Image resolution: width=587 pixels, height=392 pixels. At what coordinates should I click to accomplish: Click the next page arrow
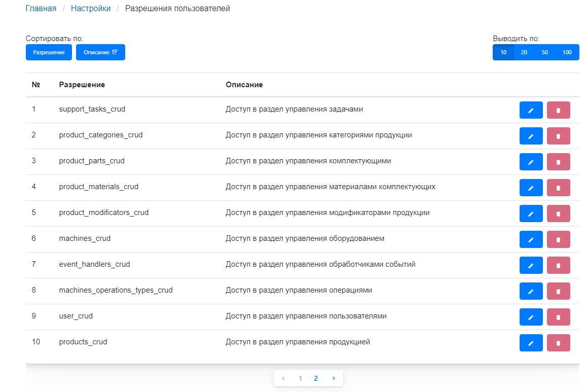point(333,378)
